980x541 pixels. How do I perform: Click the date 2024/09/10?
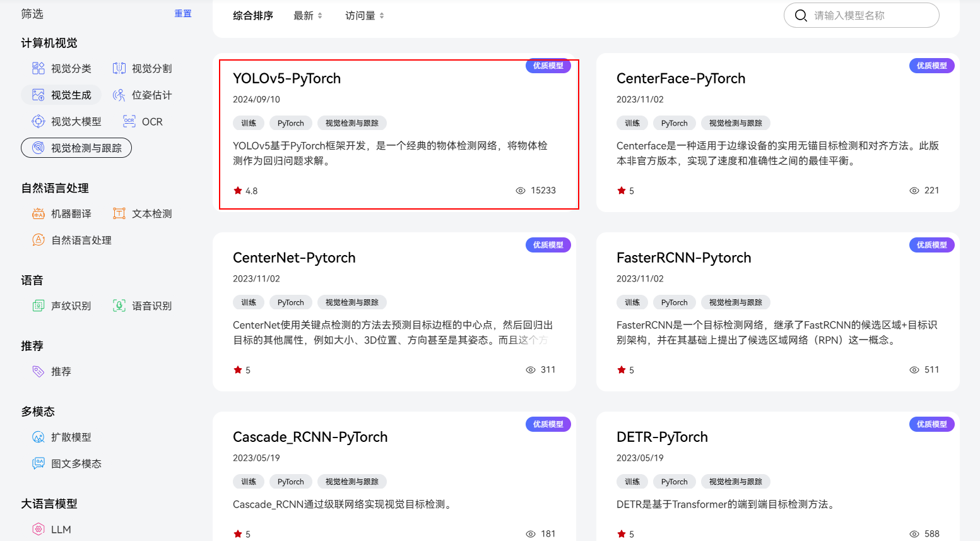click(256, 99)
